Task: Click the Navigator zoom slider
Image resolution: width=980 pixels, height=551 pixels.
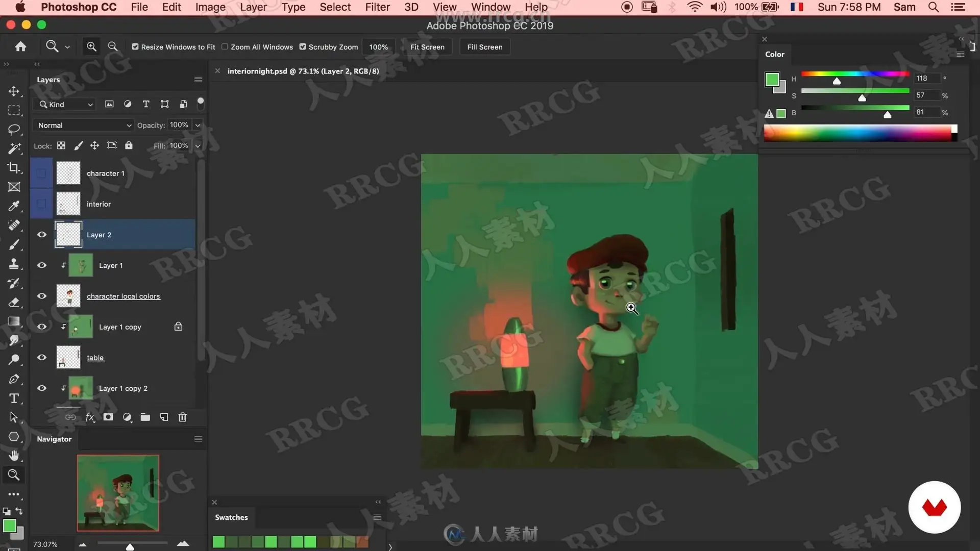Action: point(132,544)
